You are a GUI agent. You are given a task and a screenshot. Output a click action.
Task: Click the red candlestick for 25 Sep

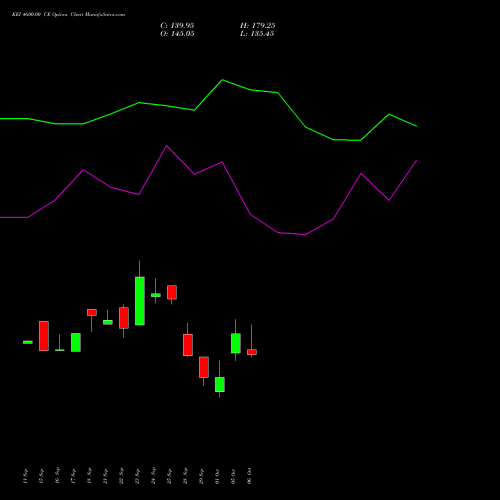[x=172, y=292]
